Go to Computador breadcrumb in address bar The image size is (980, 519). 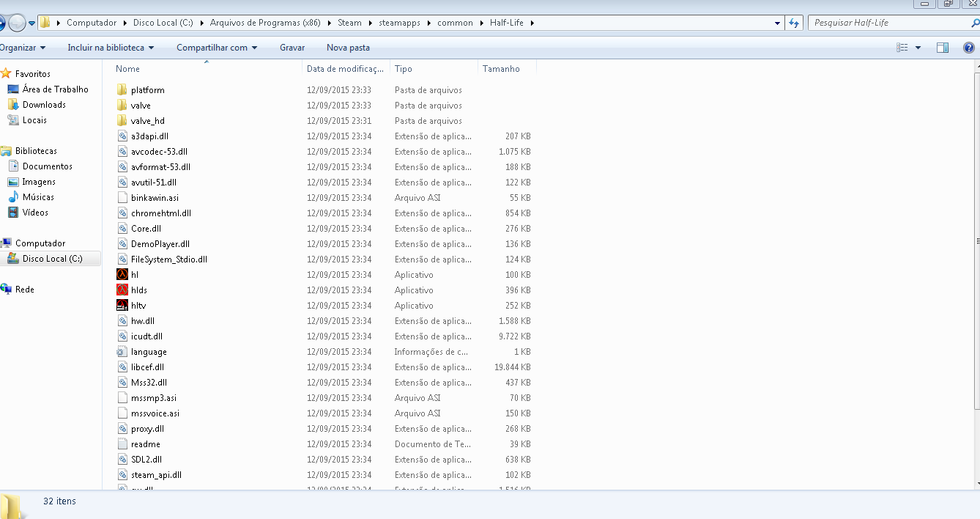coord(92,23)
